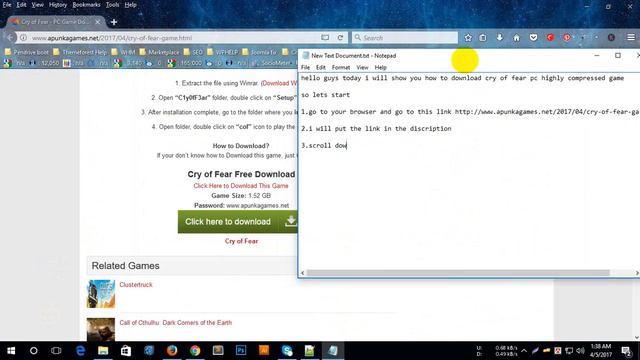Click 'Click Here to Download This Game' link

pos(241,186)
